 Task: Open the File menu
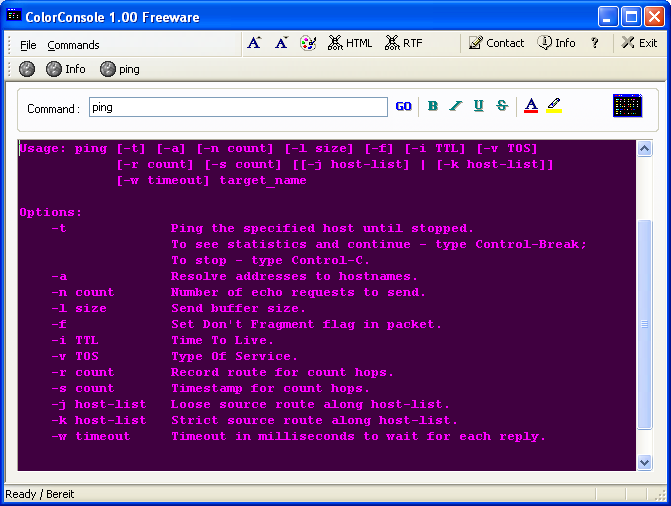click(28, 45)
